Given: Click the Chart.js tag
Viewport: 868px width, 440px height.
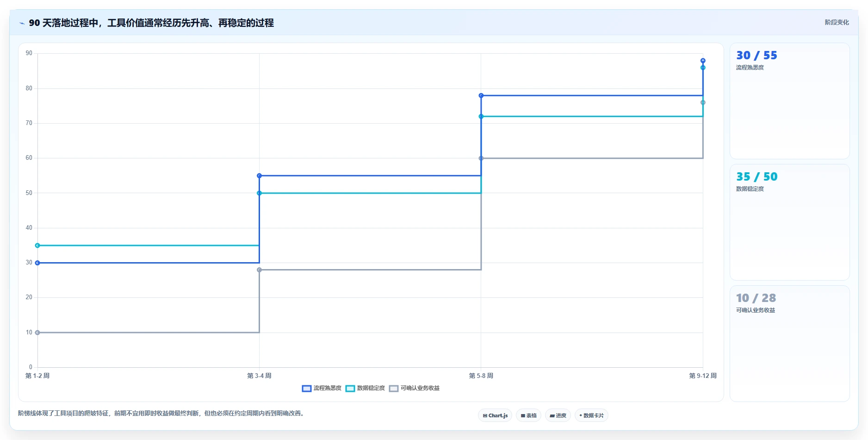Looking at the screenshot, I should [x=495, y=415].
